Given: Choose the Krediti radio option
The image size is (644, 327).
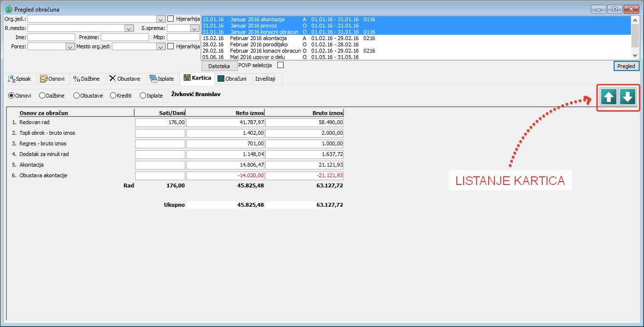Looking at the screenshot, I should pyautogui.click(x=113, y=96).
